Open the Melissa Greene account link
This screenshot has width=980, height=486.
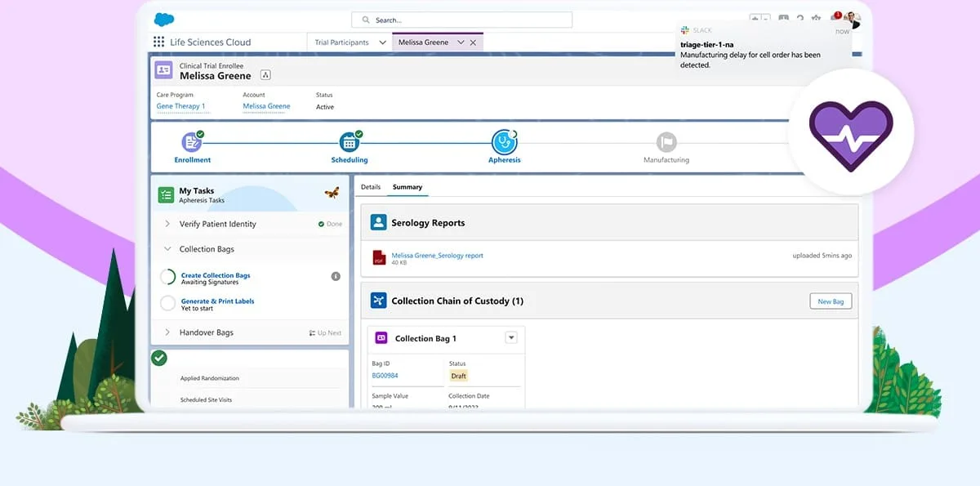pos(266,106)
